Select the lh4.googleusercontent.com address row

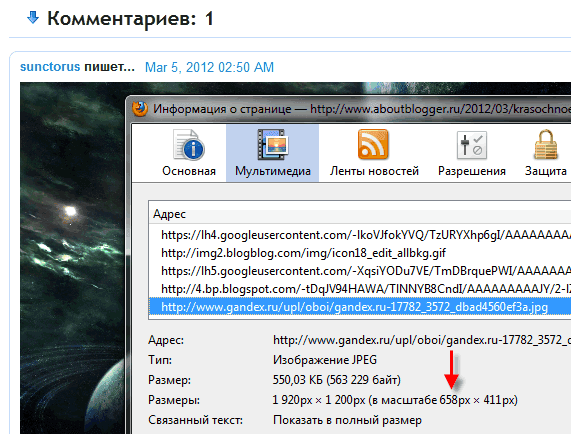pos(360,235)
